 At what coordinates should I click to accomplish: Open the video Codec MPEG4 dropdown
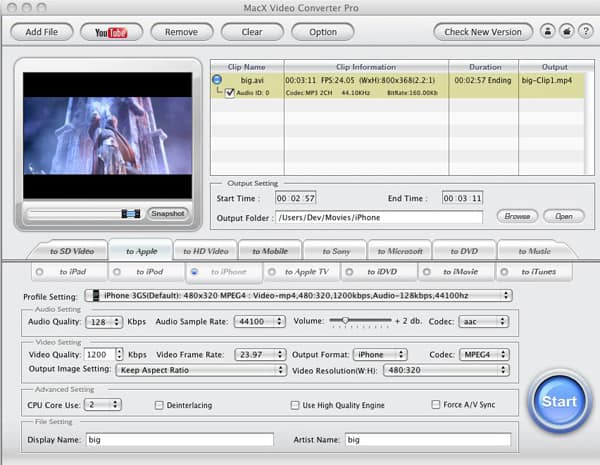click(x=484, y=354)
